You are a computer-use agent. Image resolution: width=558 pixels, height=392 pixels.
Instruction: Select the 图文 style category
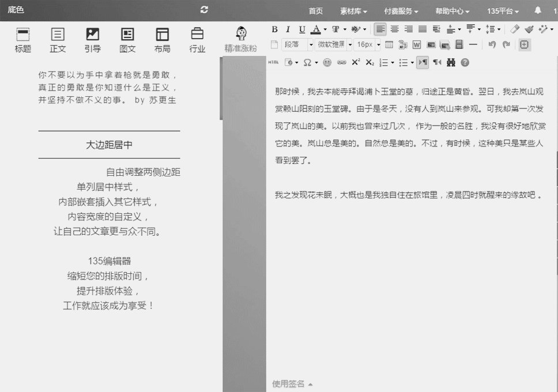pyautogui.click(x=127, y=40)
